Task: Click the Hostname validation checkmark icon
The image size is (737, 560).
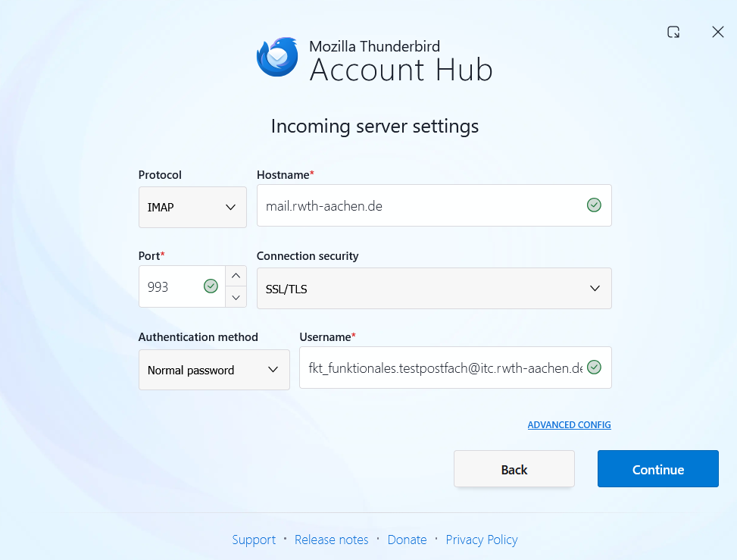Action: point(594,205)
